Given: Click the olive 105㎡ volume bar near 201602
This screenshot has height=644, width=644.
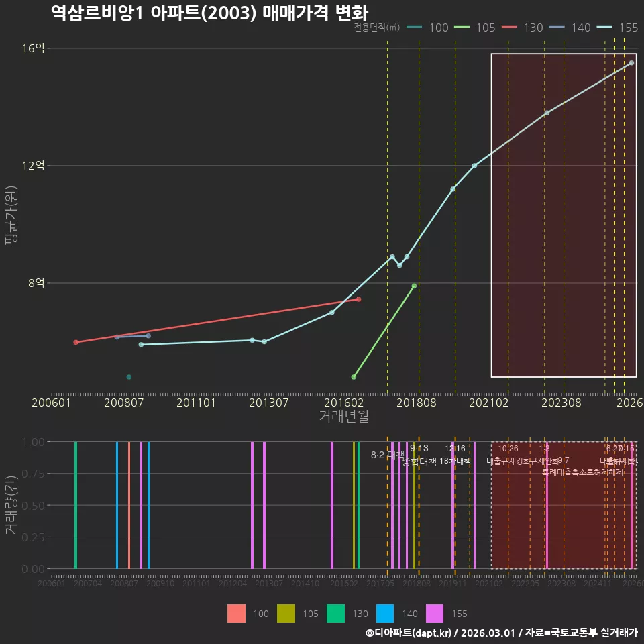Looking at the screenshot, I should [x=354, y=505].
